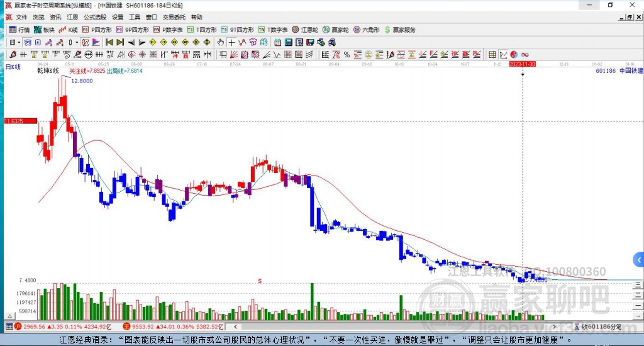This screenshot has height=346, width=644.
Task: Jump to first bar icon
Action: [109, 42]
